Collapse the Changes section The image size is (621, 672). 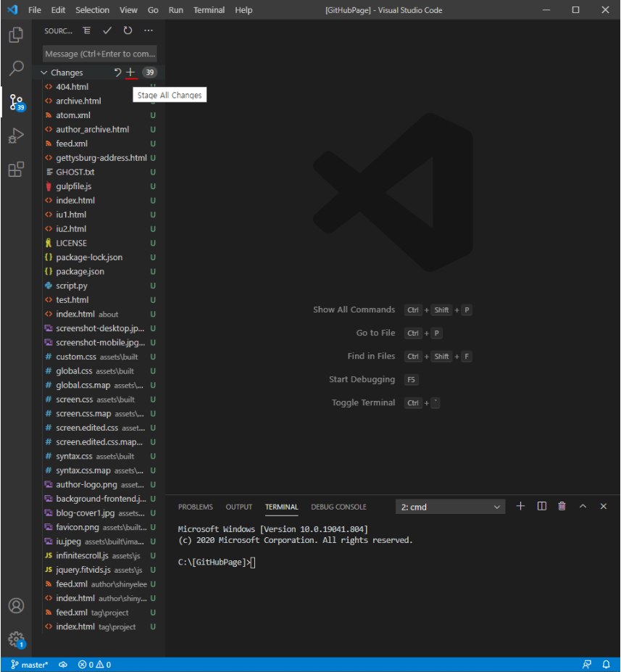[43, 72]
